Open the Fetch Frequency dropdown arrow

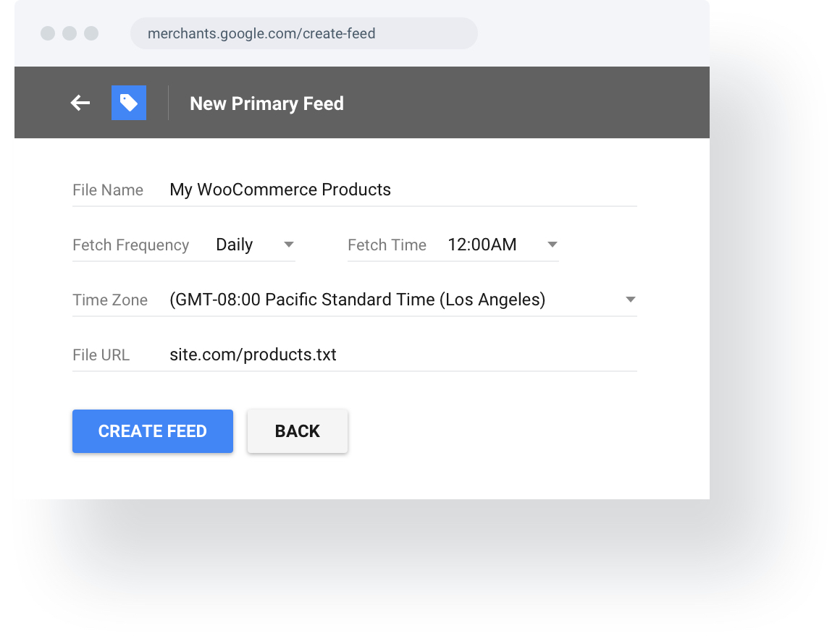[x=290, y=246]
